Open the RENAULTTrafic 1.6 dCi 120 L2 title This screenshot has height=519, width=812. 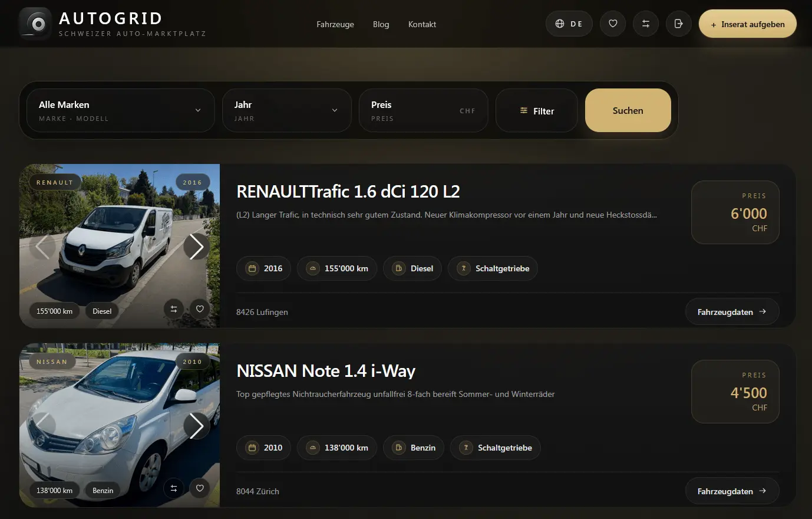[348, 191]
